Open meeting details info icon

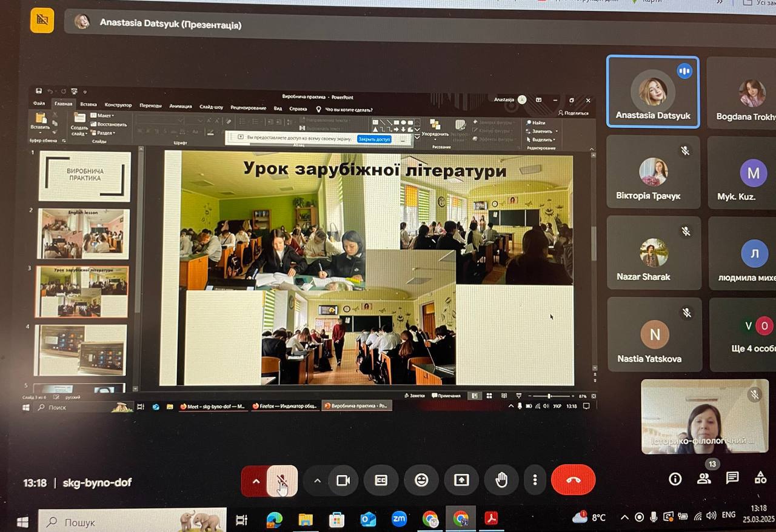675,479
